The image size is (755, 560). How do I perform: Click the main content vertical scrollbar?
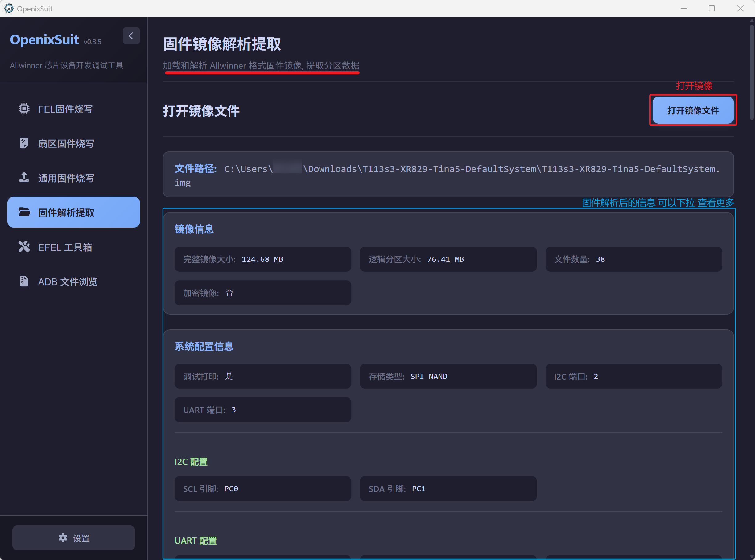752,71
